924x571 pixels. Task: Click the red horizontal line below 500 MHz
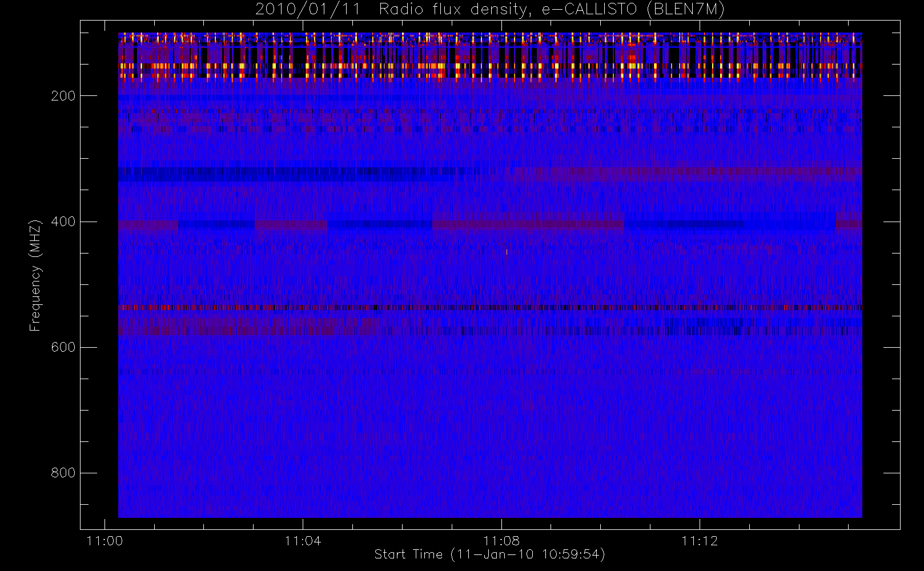coord(490,308)
